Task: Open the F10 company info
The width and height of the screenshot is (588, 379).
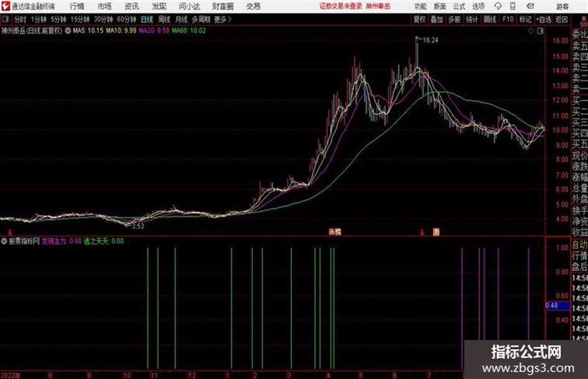Action: click(x=508, y=19)
